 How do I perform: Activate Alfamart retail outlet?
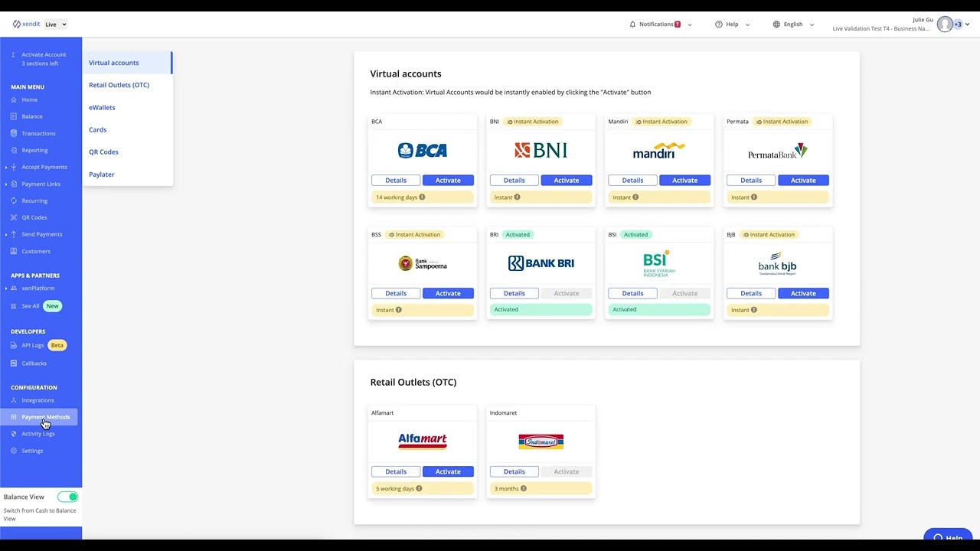pyautogui.click(x=448, y=471)
